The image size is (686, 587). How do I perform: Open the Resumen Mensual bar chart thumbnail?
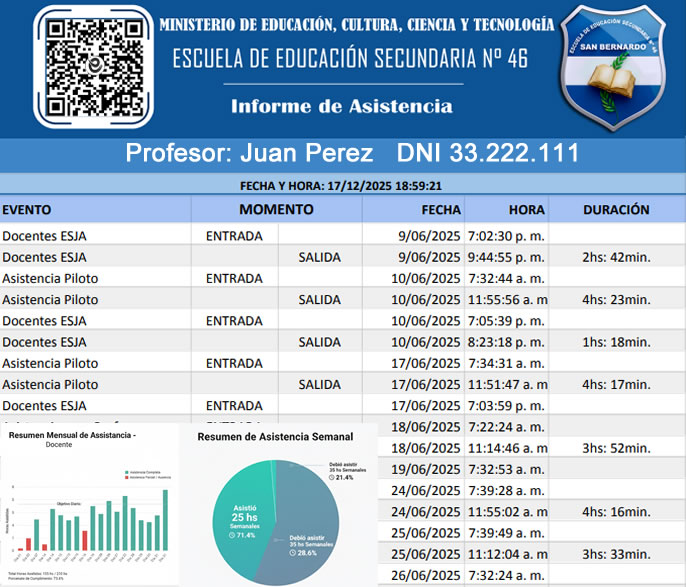pos(90,505)
